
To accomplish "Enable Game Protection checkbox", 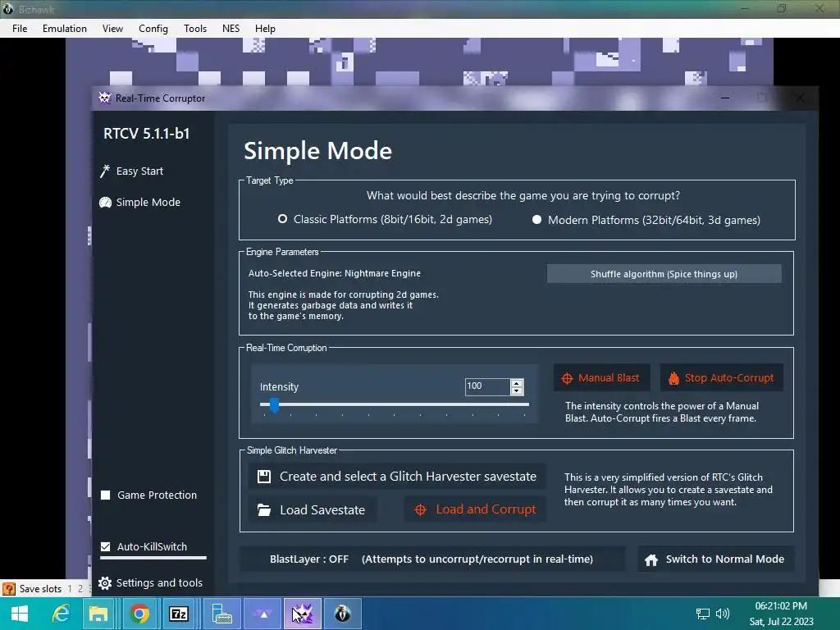I will click(x=106, y=495).
